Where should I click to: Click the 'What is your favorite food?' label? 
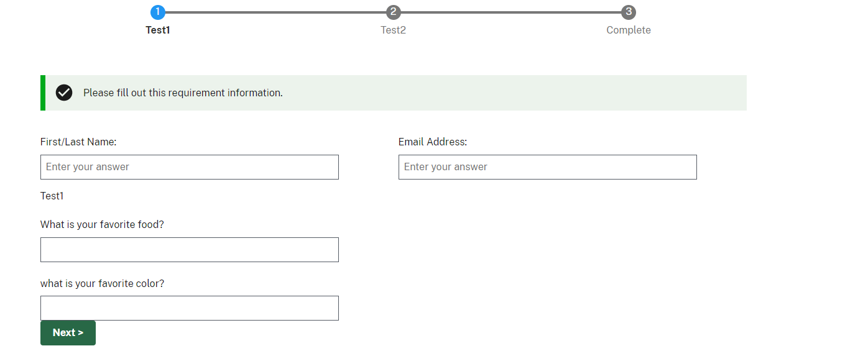pyautogui.click(x=102, y=224)
